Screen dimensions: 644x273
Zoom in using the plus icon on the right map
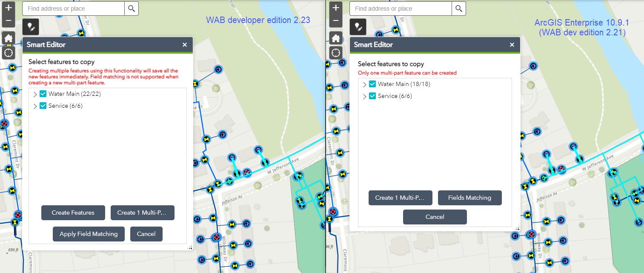(335, 7)
